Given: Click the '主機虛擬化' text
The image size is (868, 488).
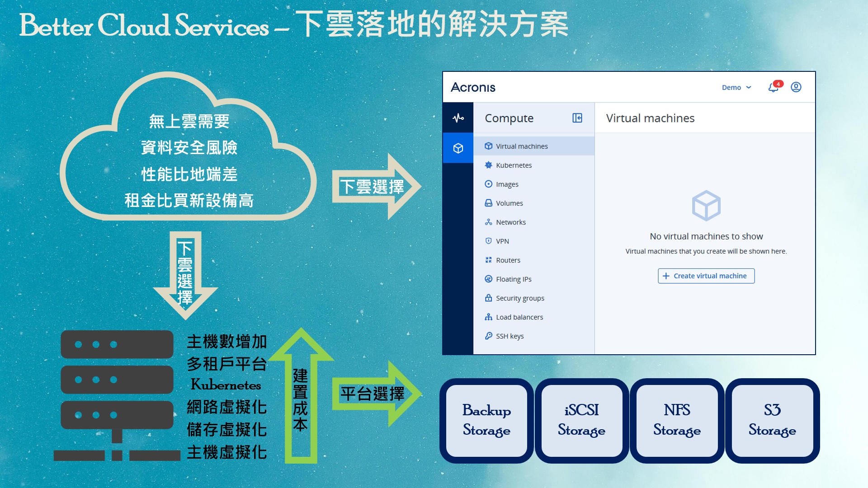Looking at the screenshot, I should coord(227,452).
